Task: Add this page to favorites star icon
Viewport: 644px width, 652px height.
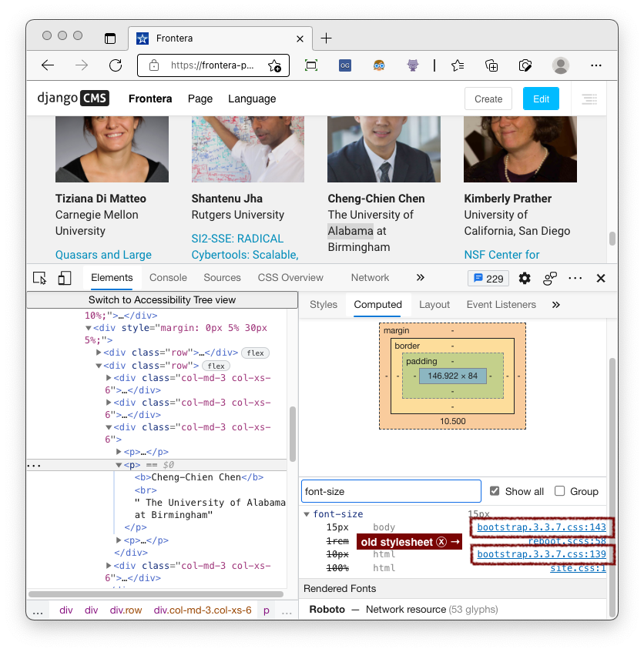Action: [274, 65]
